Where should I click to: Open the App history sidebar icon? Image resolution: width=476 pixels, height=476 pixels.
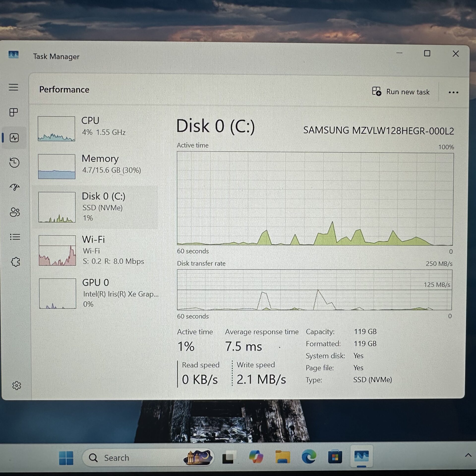14,163
